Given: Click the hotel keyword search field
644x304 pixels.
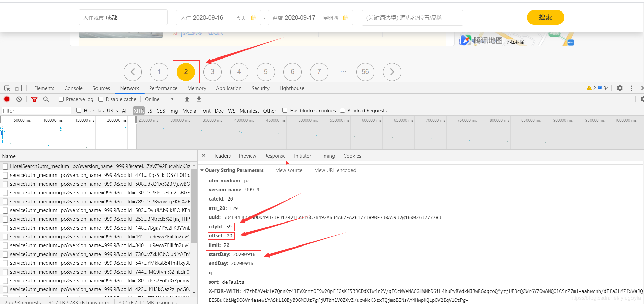Looking at the screenshot, I should pyautogui.click(x=412, y=18).
